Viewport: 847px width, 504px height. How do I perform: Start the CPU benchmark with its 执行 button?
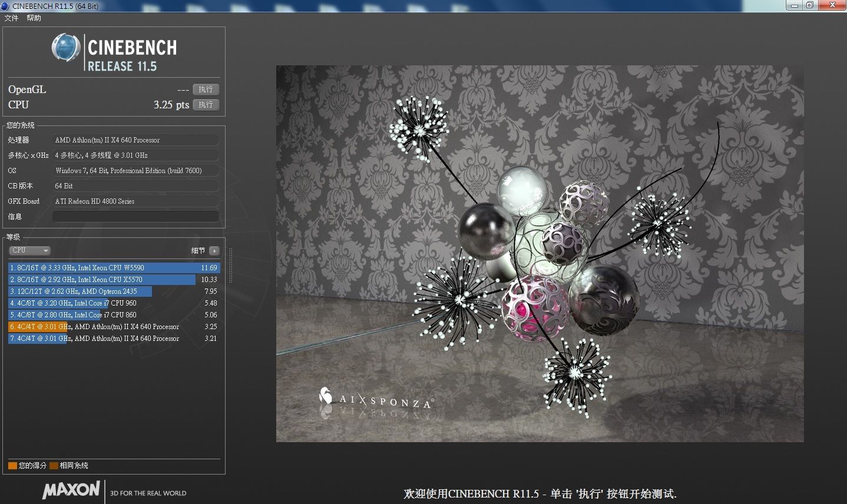coord(206,105)
